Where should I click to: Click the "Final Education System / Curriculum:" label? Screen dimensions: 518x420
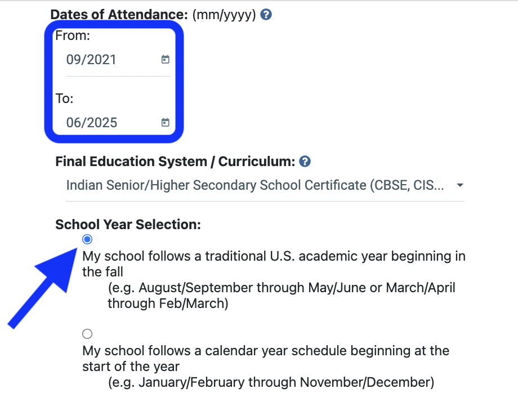coord(175,162)
